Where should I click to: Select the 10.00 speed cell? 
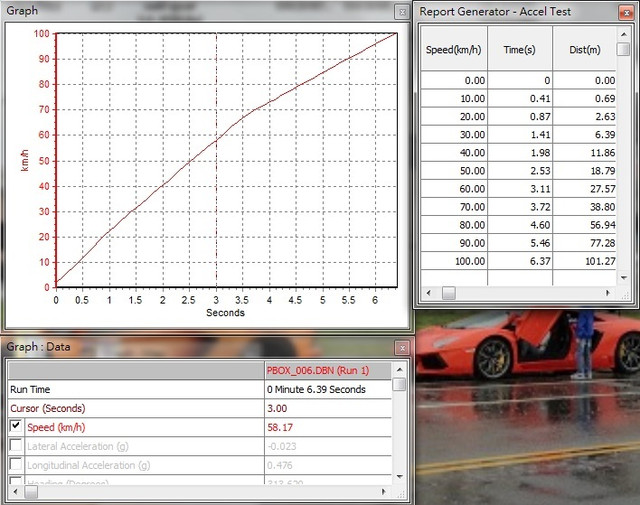tap(454, 98)
